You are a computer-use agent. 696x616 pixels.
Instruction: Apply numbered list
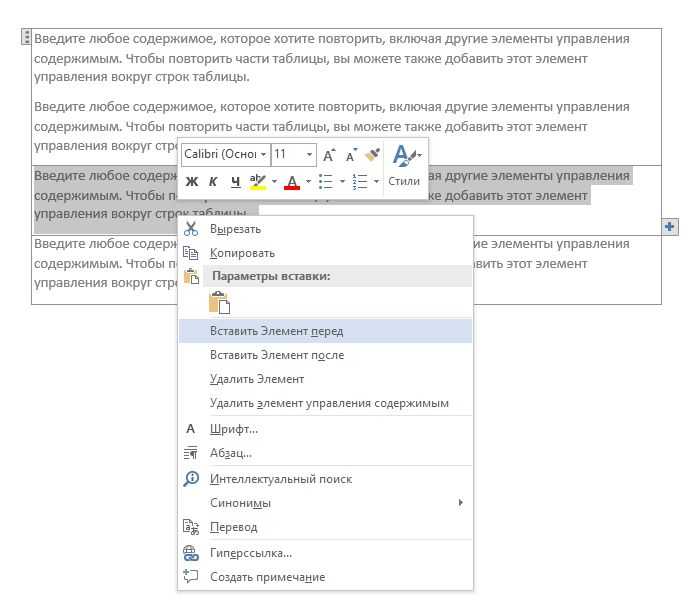360,181
